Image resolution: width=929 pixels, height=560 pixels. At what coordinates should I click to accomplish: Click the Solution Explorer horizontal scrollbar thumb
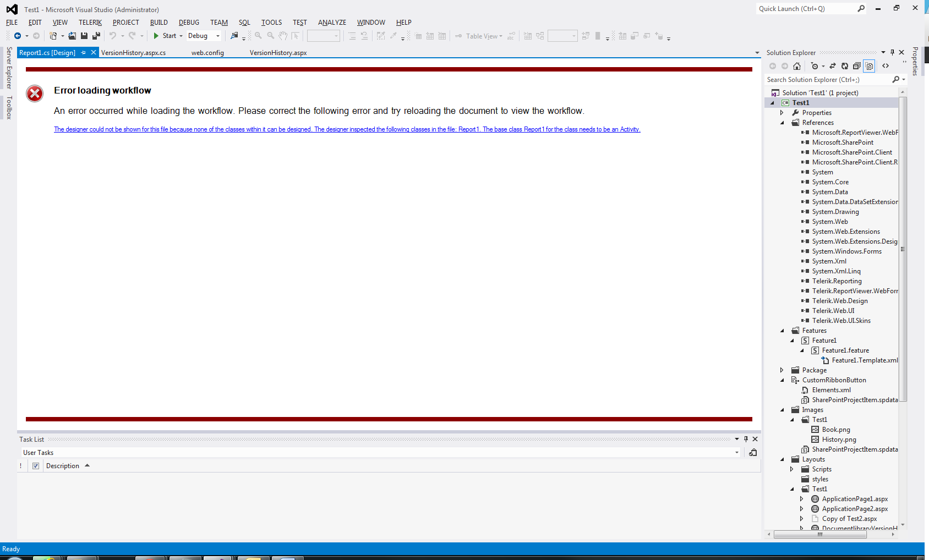[x=820, y=534]
